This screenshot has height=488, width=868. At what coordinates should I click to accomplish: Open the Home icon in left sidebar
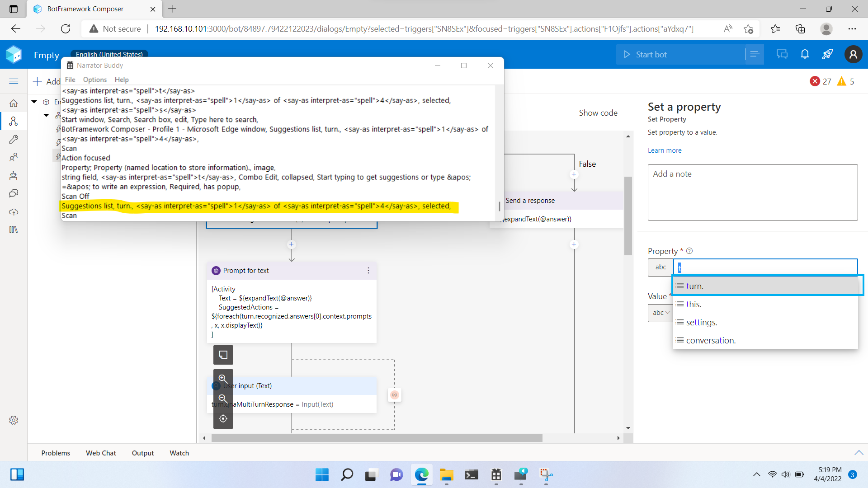click(14, 103)
